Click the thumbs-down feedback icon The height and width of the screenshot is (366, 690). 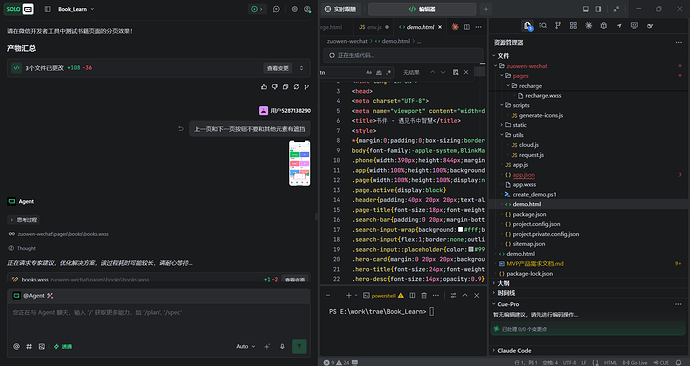coord(275,87)
